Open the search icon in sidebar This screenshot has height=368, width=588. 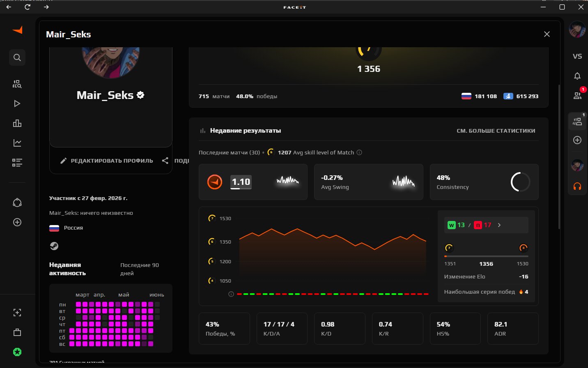click(x=17, y=57)
